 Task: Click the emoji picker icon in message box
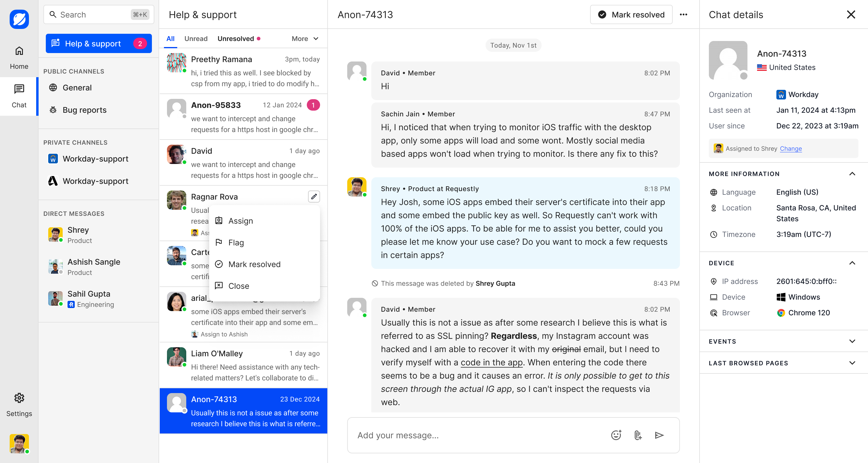pyautogui.click(x=616, y=435)
